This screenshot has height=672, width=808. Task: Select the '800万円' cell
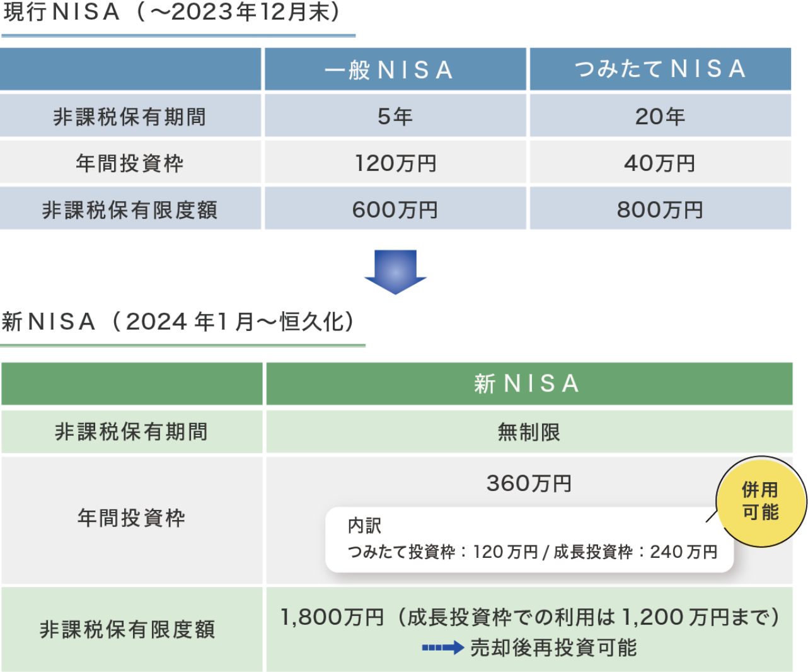(x=661, y=209)
